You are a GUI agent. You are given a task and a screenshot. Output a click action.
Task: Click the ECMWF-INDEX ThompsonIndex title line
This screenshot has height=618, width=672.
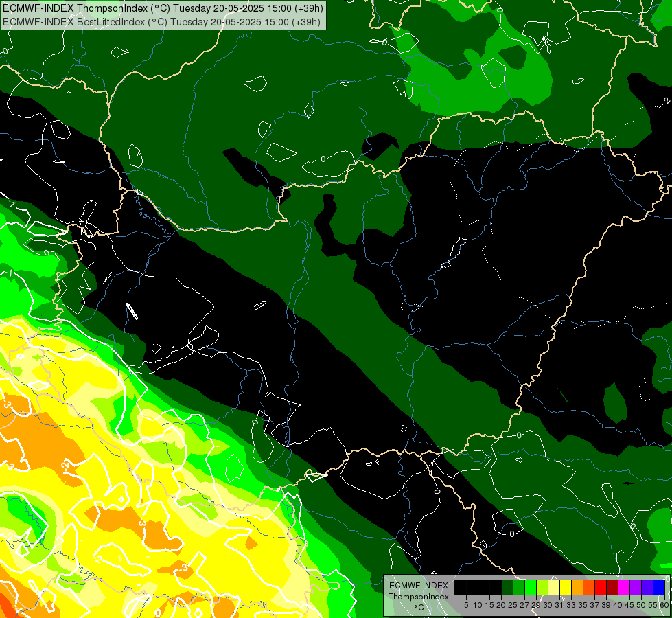[163, 8]
